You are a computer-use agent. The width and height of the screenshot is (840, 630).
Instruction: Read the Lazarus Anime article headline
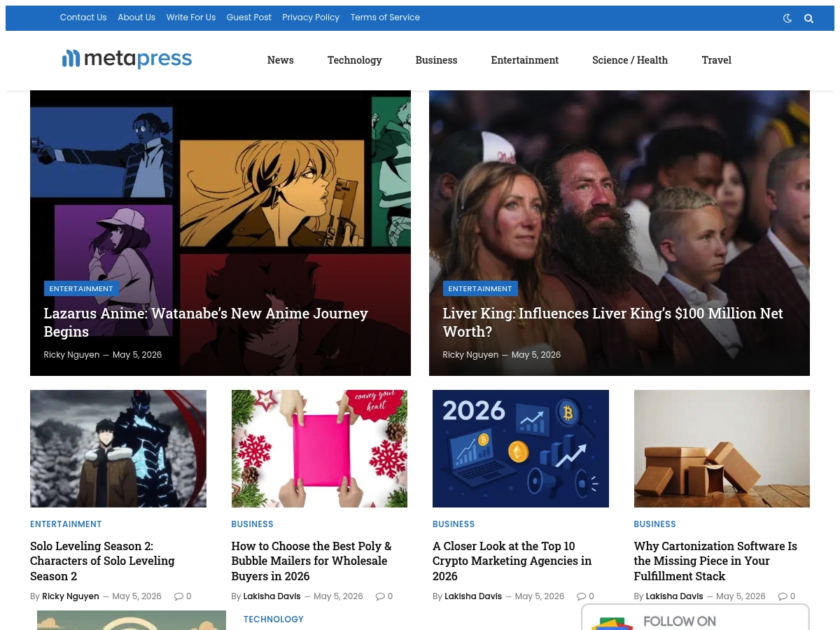click(x=206, y=322)
